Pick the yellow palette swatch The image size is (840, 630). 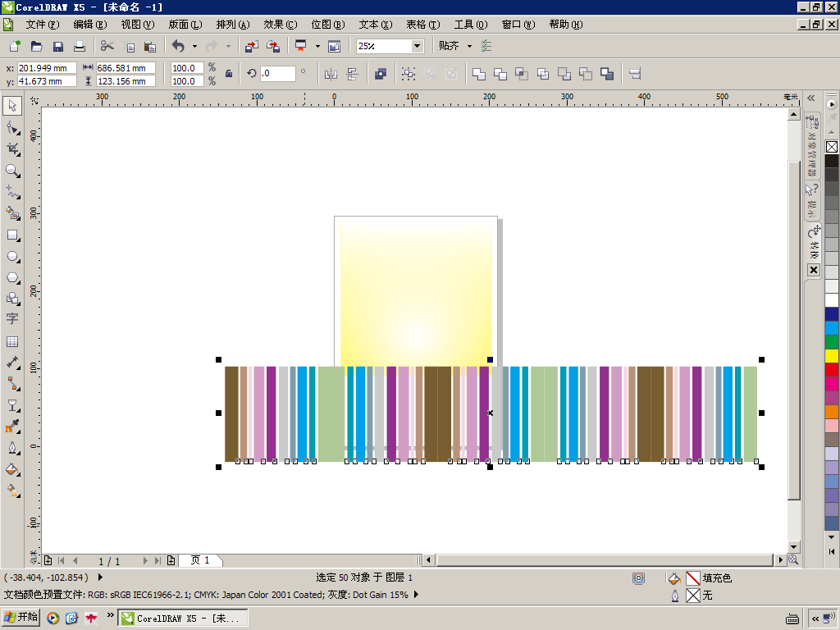coord(832,356)
